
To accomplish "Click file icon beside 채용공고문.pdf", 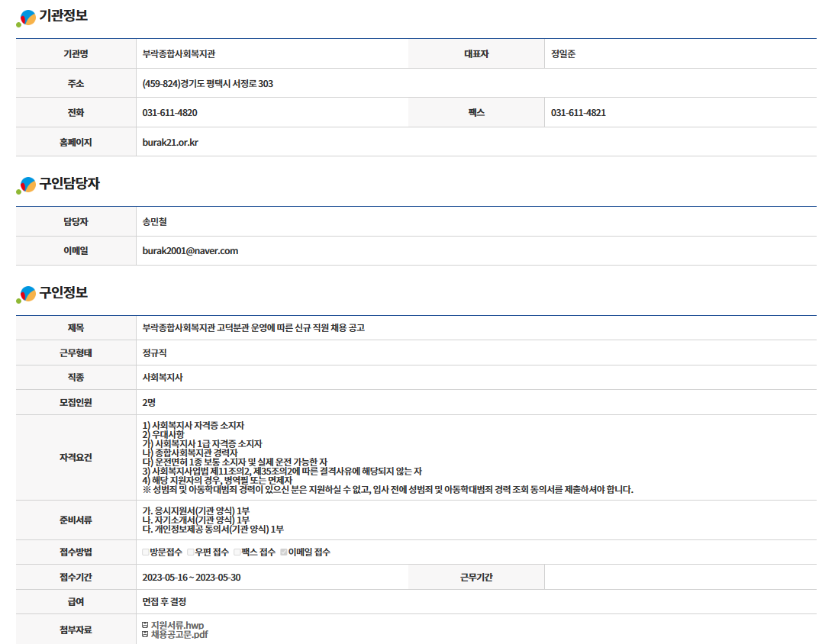I will point(145,635).
